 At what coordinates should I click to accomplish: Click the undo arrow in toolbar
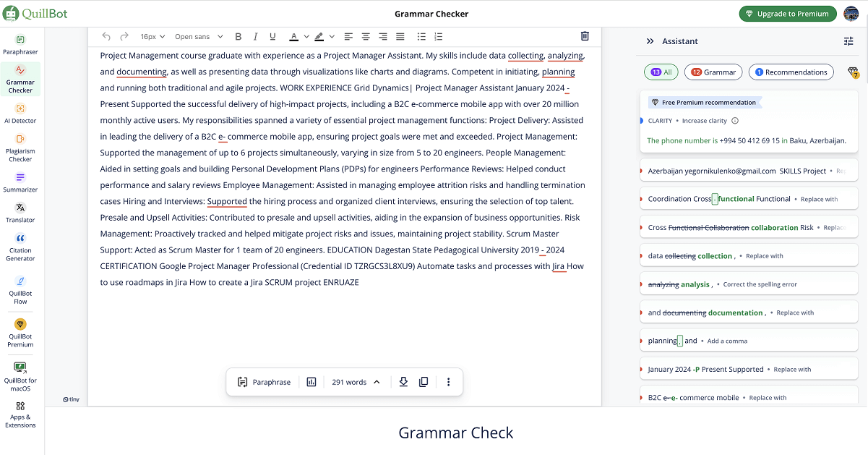pyautogui.click(x=106, y=36)
